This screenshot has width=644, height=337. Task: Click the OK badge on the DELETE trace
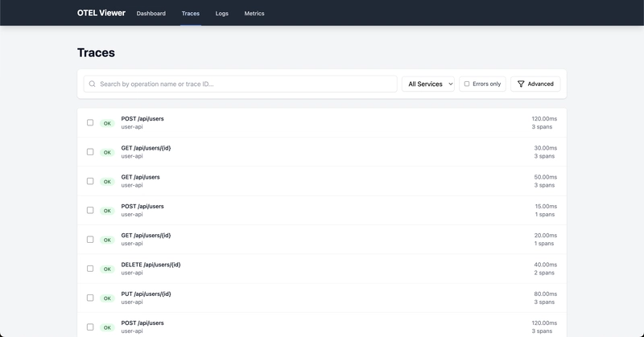point(107,269)
